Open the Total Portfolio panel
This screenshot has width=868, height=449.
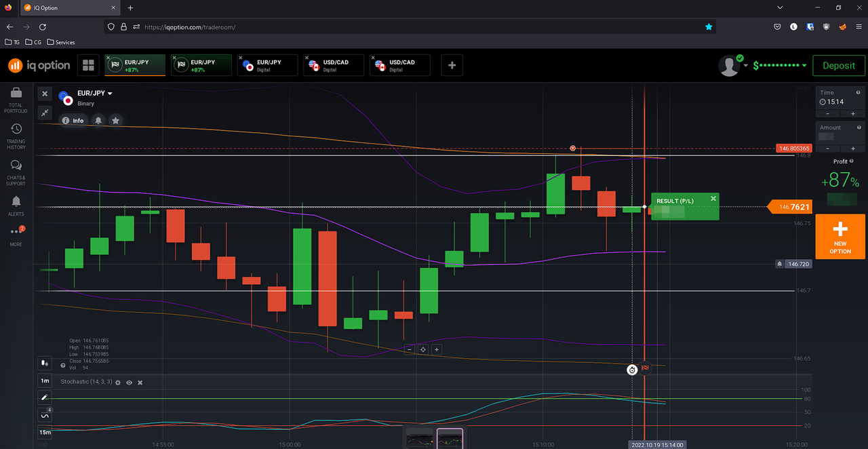16,99
